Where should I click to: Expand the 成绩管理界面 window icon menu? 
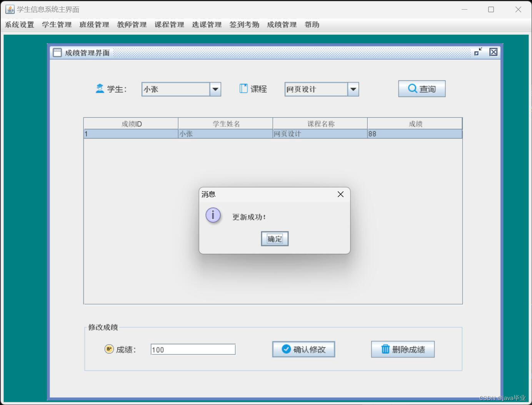pos(57,52)
